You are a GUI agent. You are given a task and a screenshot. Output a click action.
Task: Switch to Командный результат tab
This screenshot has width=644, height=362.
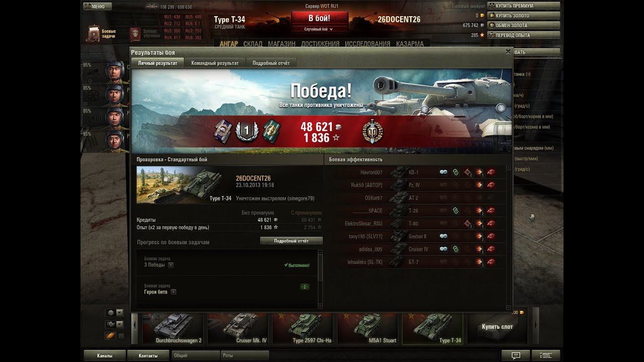tap(215, 63)
